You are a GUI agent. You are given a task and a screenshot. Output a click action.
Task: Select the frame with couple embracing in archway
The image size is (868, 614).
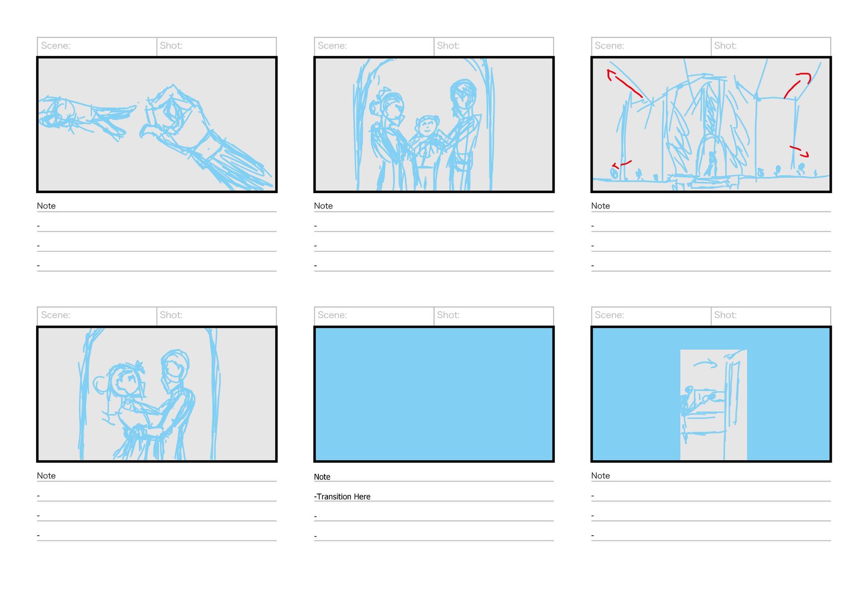point(157,394)
